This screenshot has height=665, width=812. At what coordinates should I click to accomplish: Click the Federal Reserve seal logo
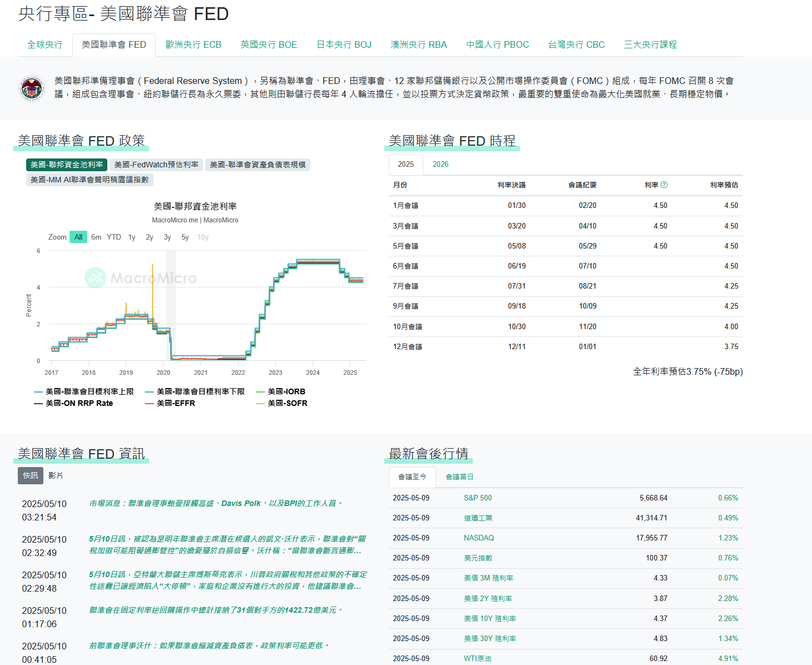point(32,88)
